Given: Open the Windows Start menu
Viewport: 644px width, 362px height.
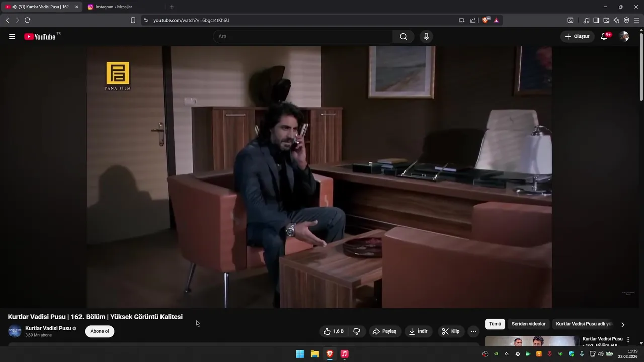Looking at the screenshot, I should click(x=300, y=354).
